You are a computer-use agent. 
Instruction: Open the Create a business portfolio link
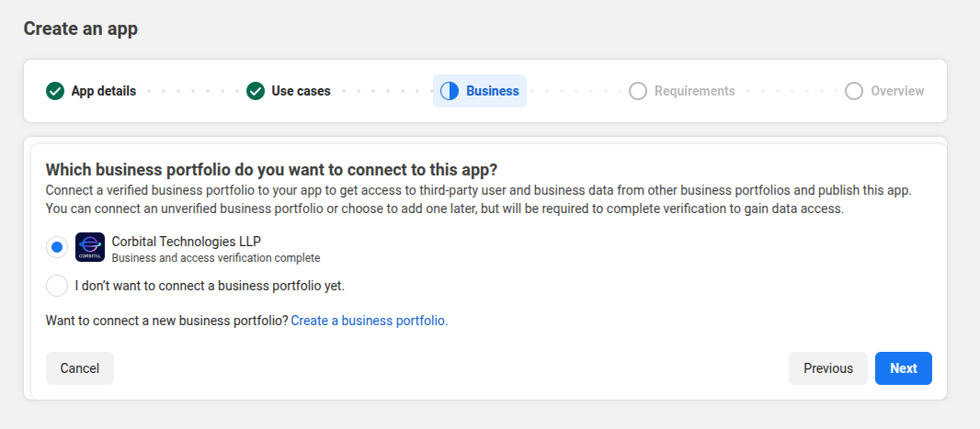[370, 321]
